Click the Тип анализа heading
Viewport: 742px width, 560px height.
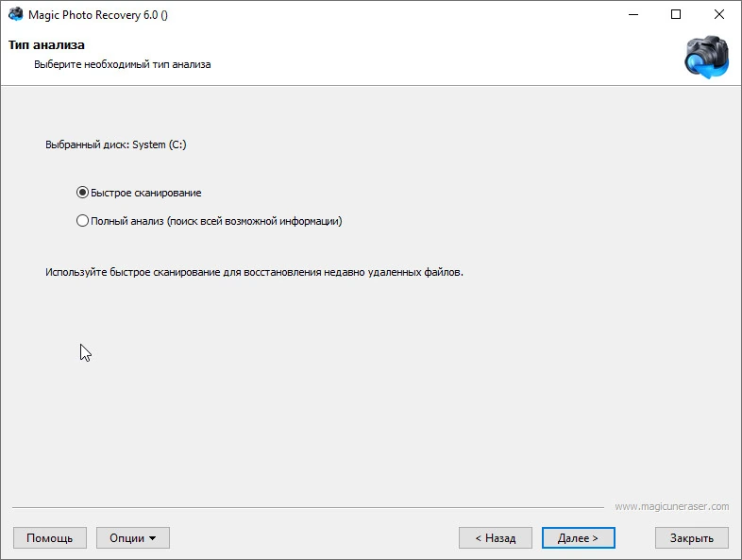(x=46, y=45)
